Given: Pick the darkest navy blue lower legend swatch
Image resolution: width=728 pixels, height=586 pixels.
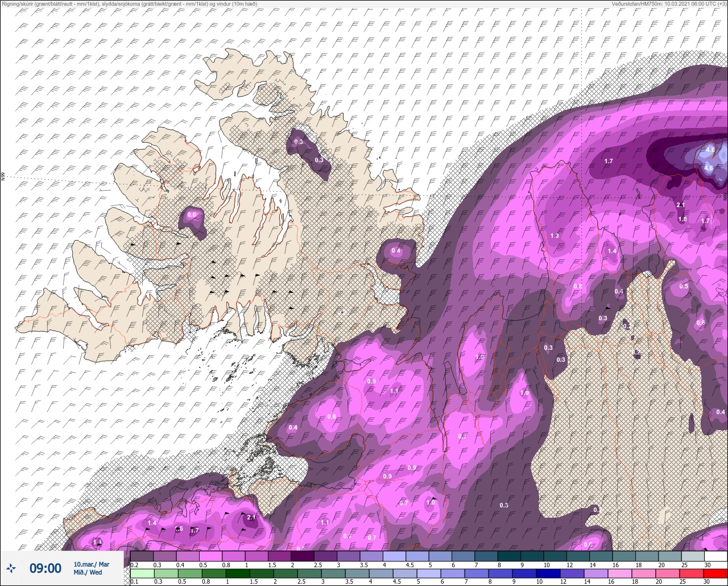Looking at the screenshot, I should click(x=548, y=573).
